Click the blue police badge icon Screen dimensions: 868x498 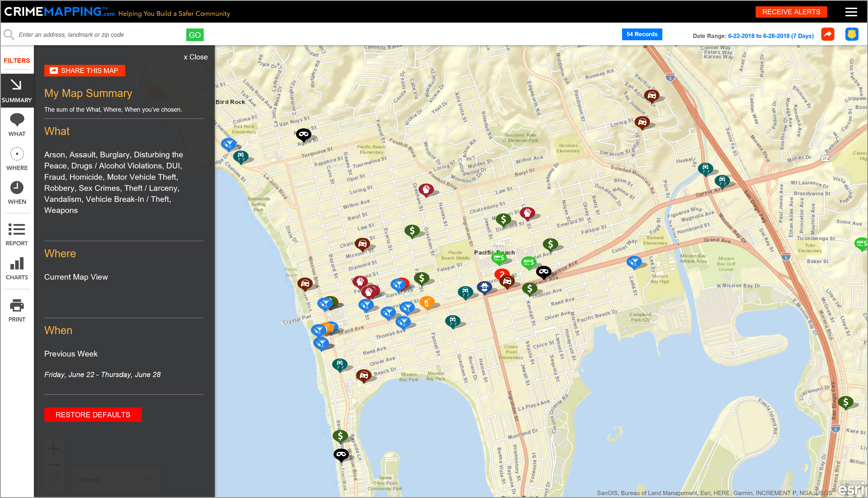pos(851,34)
